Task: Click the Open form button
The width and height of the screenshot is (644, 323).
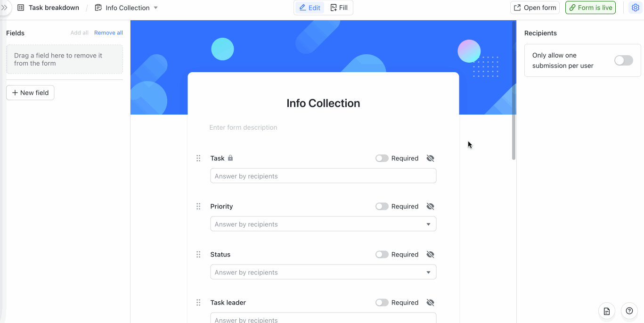Action: pyautogui.click(x=535, y=8)
